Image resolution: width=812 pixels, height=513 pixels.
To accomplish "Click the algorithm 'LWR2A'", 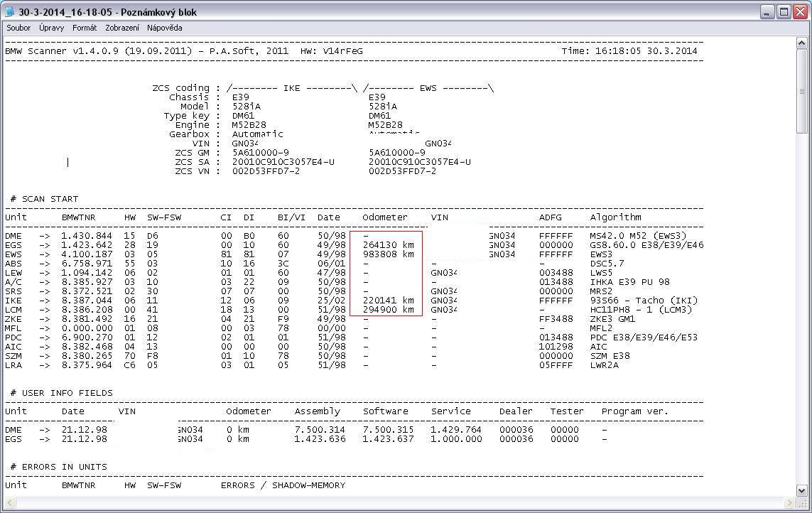I will (x=604, y=365).
